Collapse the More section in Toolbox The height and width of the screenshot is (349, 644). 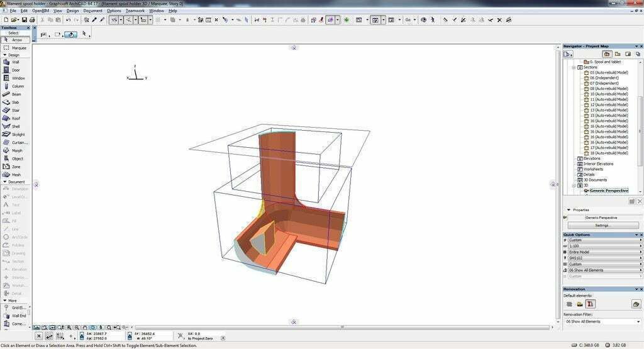5,301
